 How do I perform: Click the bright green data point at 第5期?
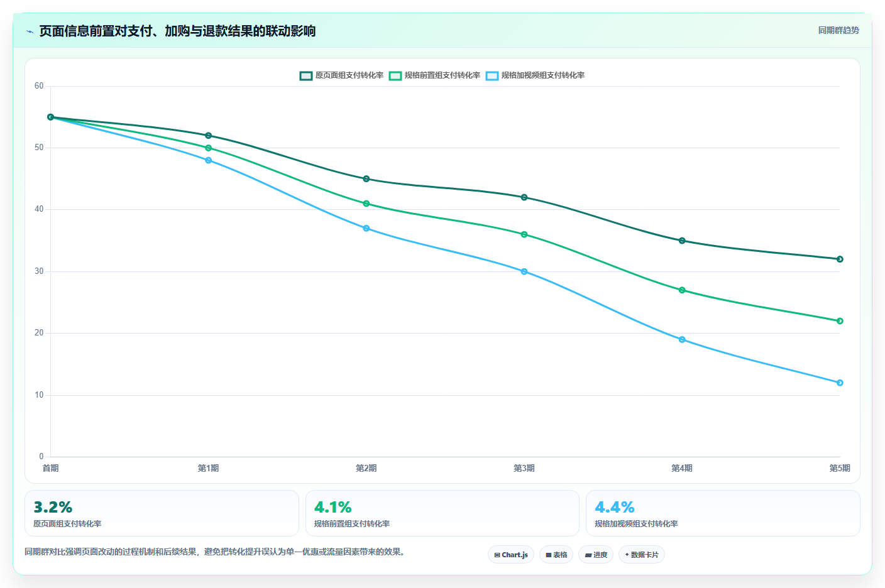pyautogui.click(x=840, y=321)
